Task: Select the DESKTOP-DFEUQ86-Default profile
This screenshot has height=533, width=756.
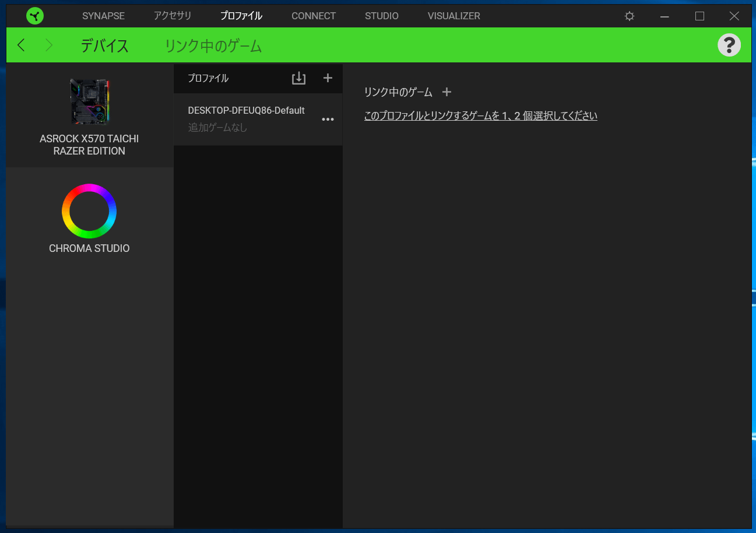Action: pos(258,119)
